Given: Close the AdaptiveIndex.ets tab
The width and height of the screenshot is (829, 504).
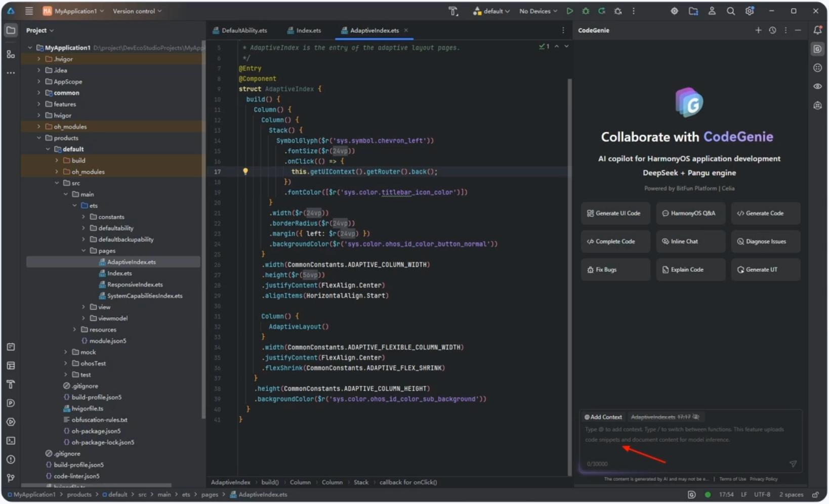Looking at the screenshot, I should 406,30.
